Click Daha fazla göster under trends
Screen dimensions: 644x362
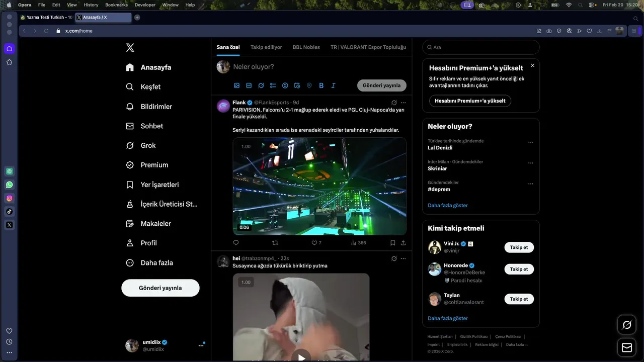tap(448, 205)
